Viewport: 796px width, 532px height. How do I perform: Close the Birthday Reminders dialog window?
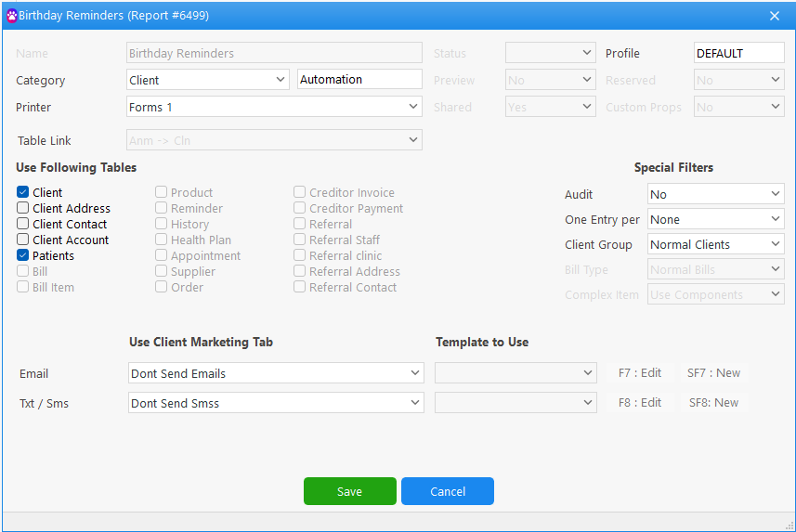(775, 16)
